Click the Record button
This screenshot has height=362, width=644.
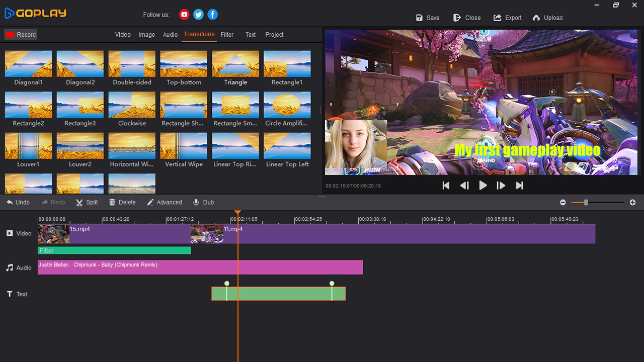[21, 34]
